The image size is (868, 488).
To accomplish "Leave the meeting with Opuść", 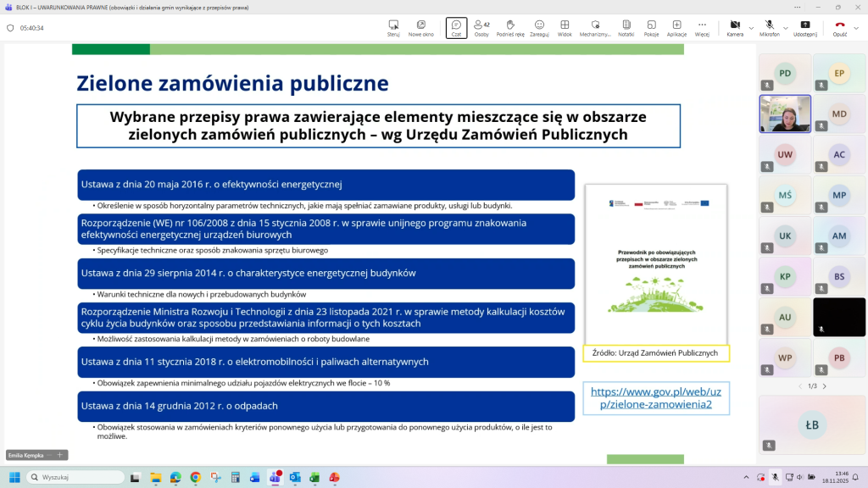I will click(x=839, y=28).
